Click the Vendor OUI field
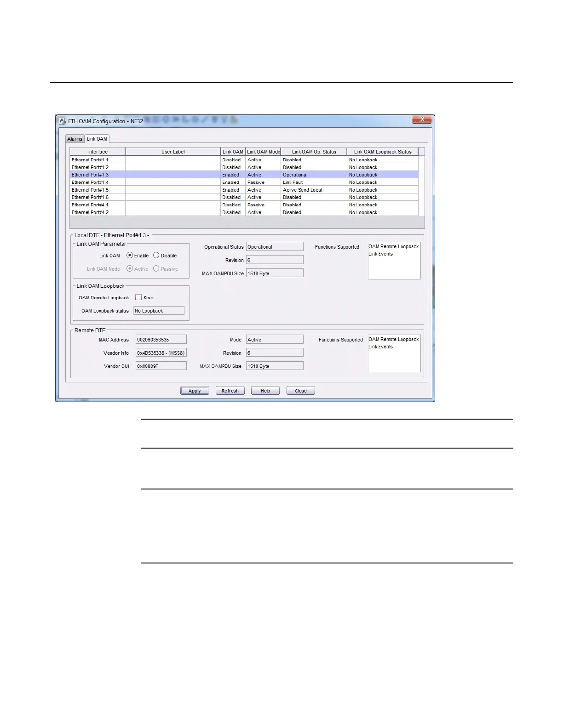The height and width of the screenshot is (728, 563). pos(161,366)
